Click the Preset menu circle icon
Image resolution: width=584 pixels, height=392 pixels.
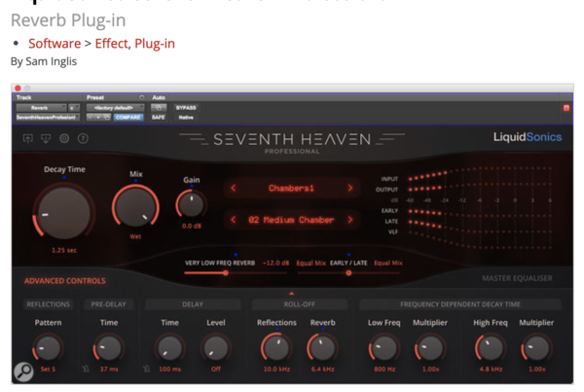142,97
